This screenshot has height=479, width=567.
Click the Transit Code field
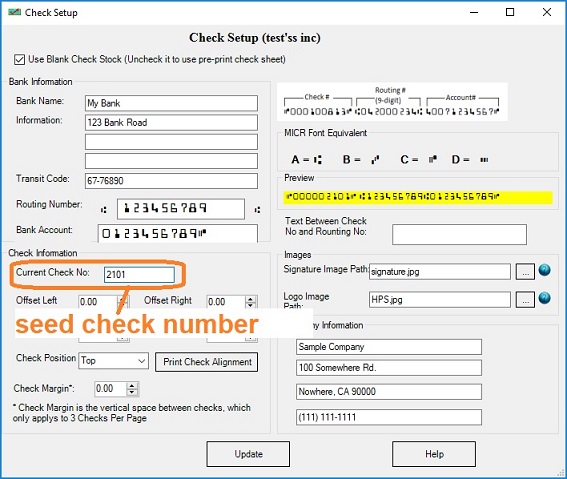point(171,181)
